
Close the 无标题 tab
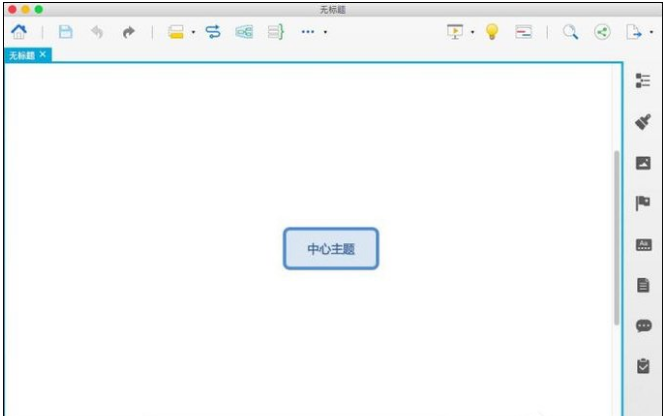(x=43, y=54)
